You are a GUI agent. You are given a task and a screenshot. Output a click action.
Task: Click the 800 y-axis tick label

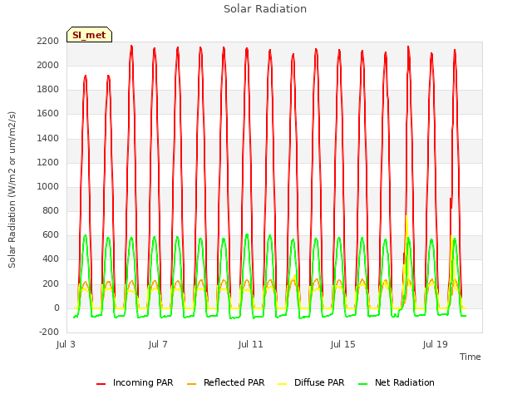tap(51, 210)
